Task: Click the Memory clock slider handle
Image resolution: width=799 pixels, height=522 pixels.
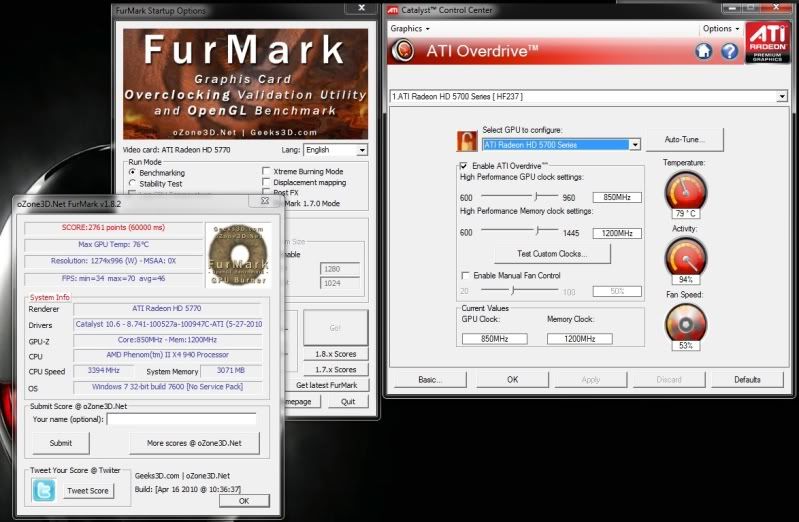Action: (x=537, y=231)
